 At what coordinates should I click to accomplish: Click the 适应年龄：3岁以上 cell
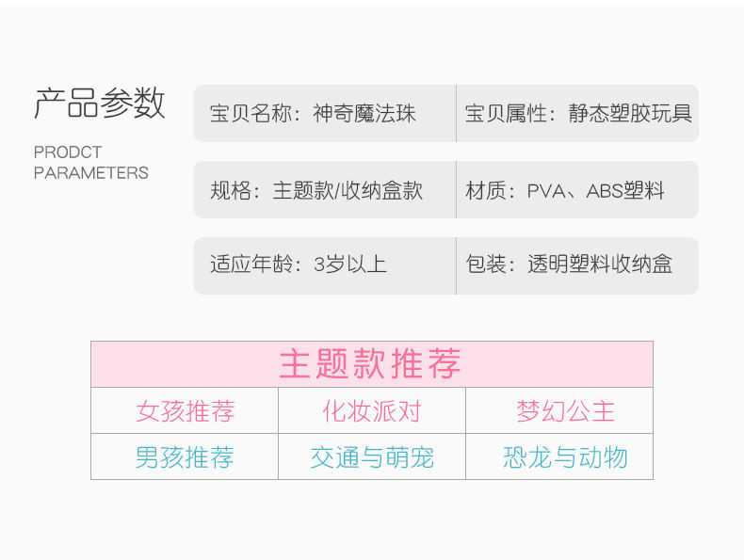pos(299,264)
